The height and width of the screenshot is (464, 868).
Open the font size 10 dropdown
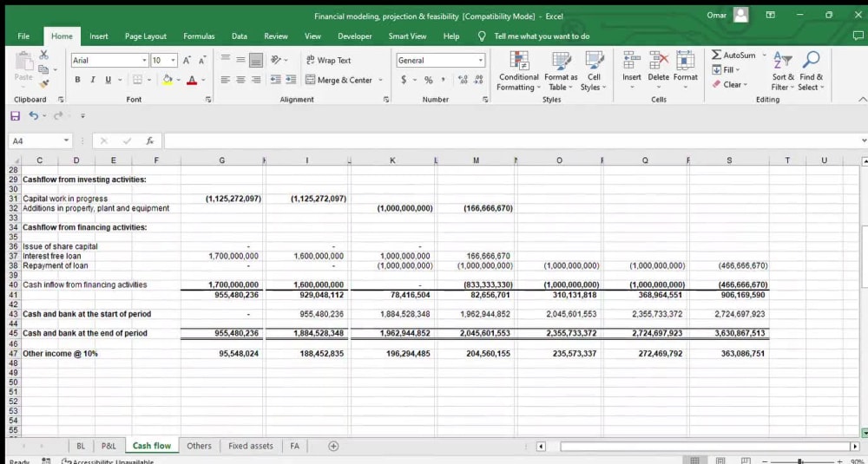pyautogui.click(x=174, y=61)
